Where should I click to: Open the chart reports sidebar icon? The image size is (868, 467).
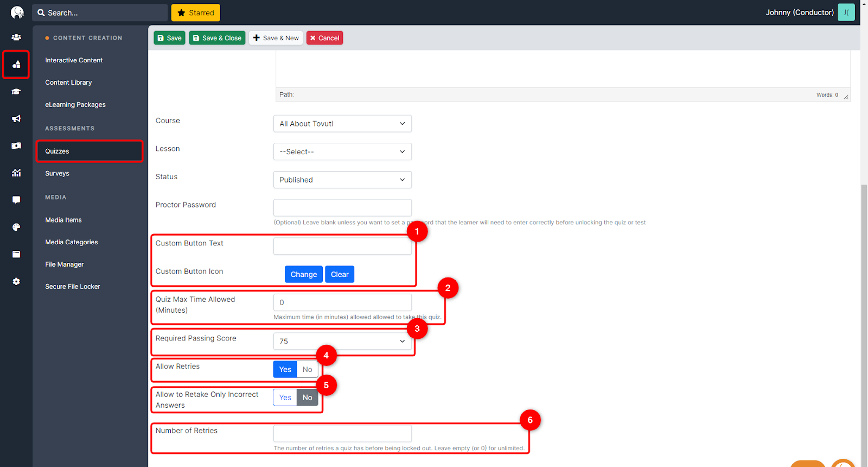click(16, 173)
